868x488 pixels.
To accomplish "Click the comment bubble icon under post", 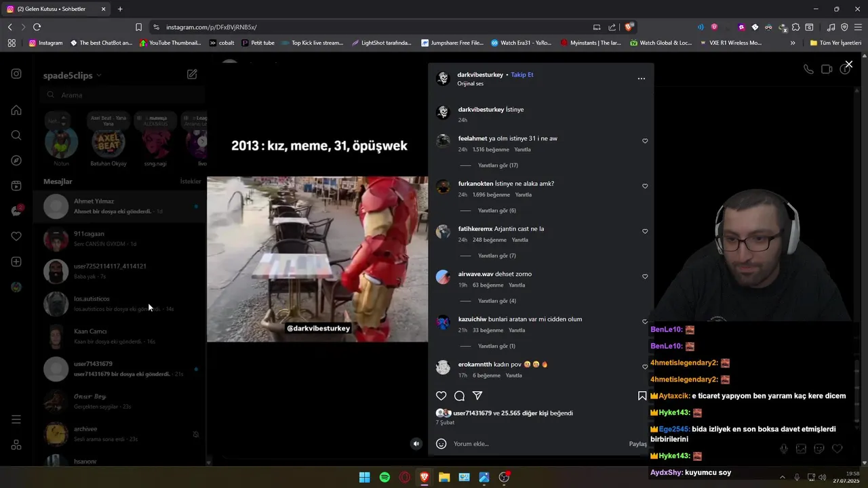I will (x=459, y=396).
